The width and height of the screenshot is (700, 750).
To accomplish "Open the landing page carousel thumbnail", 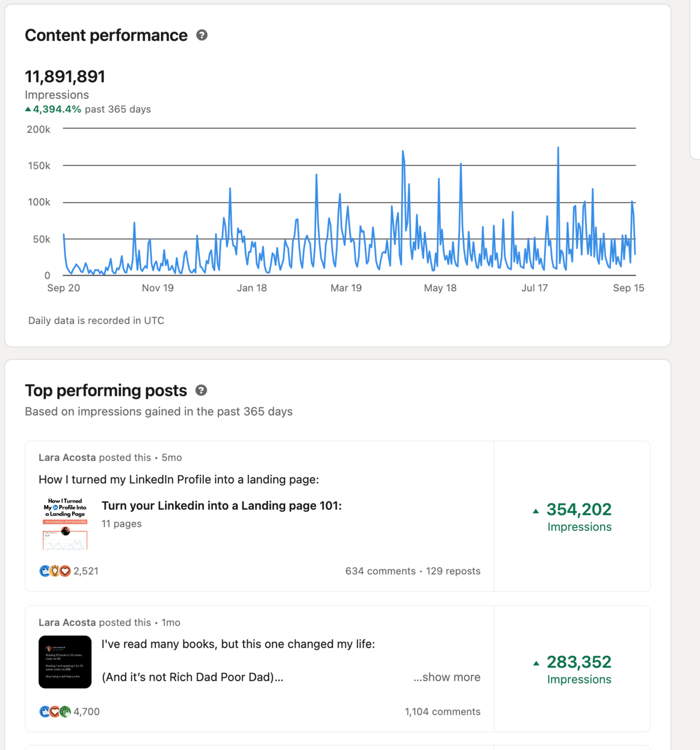I will 65,524.
